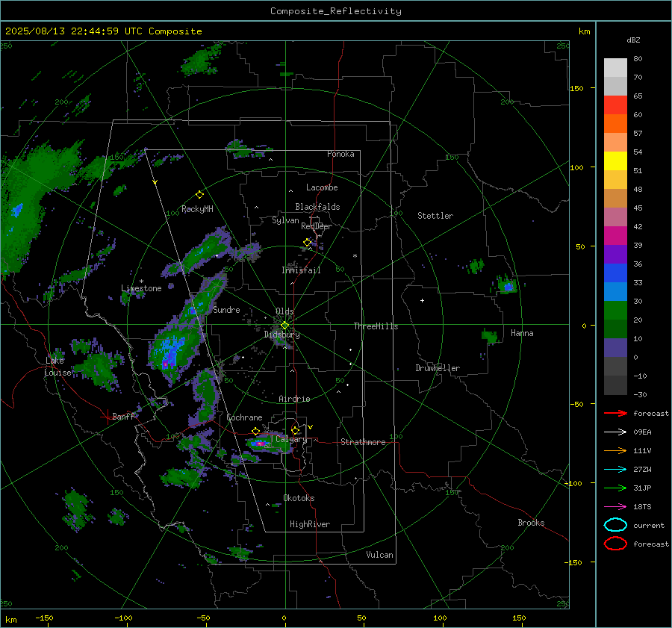The width and height of the screenshot is (672, 628).
Task: Select the lightest gray 70-80 dBZ swatch
Action: (615, 68)
